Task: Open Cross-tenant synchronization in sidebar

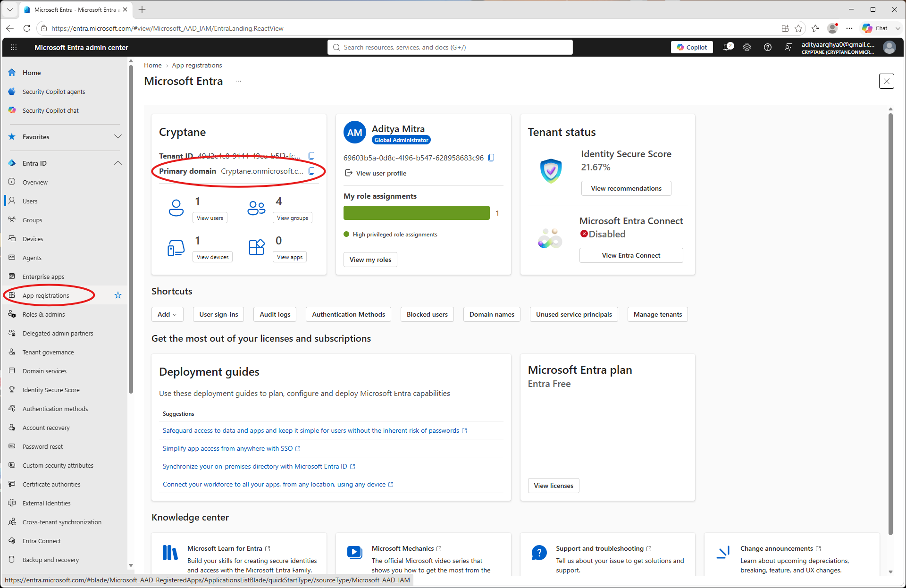Action: click(62, 522)
